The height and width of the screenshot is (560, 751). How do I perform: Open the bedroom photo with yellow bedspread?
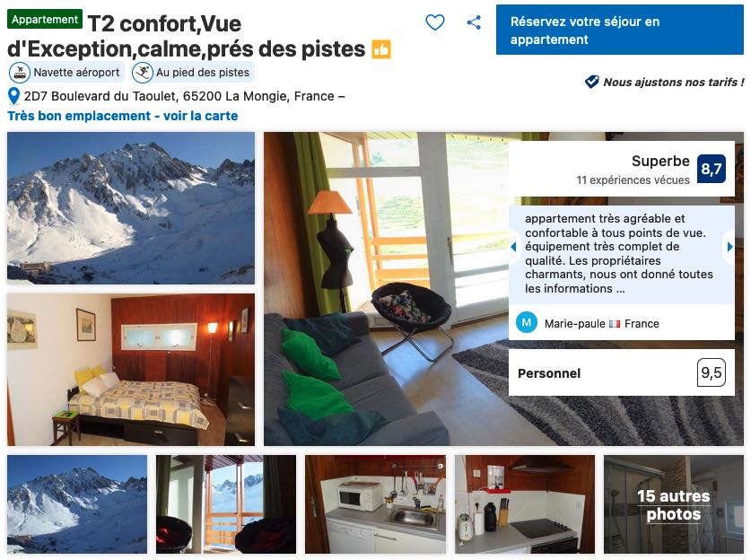point(131,370)
